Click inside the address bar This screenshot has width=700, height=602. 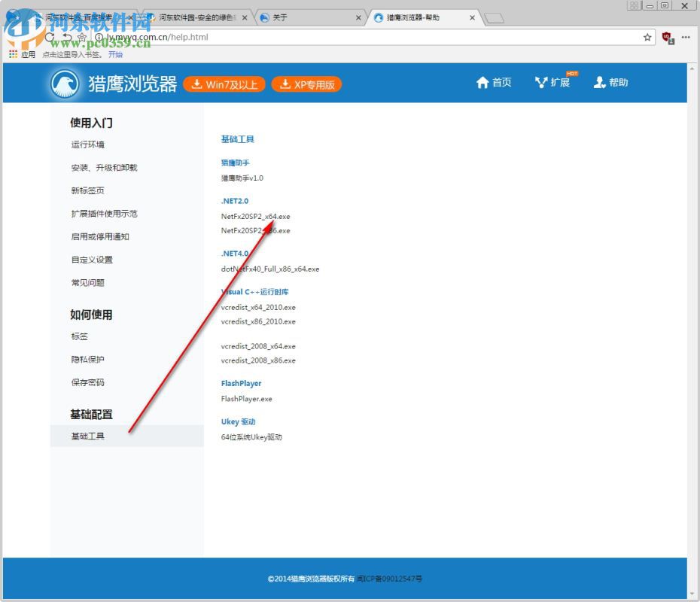[x=301, y=37]
